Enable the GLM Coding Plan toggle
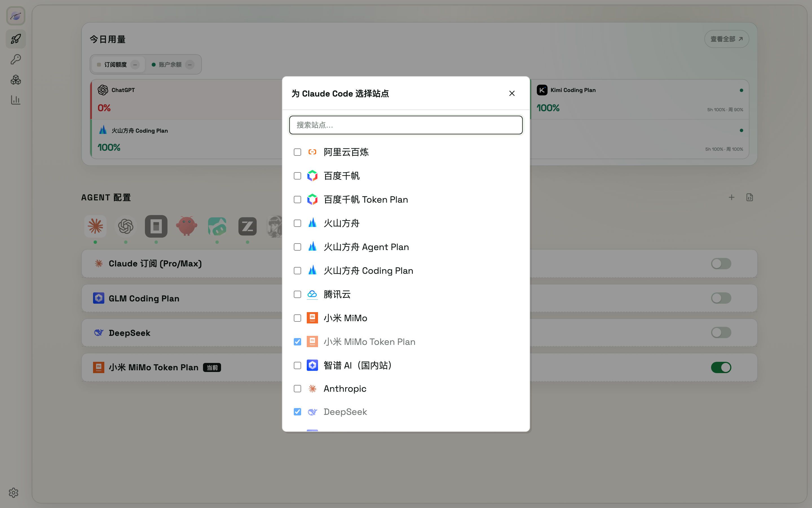Screen dimensions: 812x508 click(721, 298)
